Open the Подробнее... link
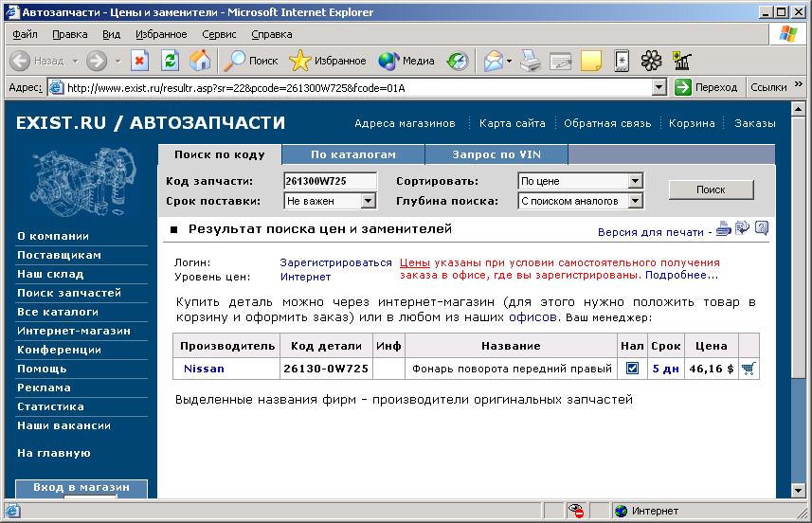The width and height of the screenshot is (812, 523). tap(681, 275)
